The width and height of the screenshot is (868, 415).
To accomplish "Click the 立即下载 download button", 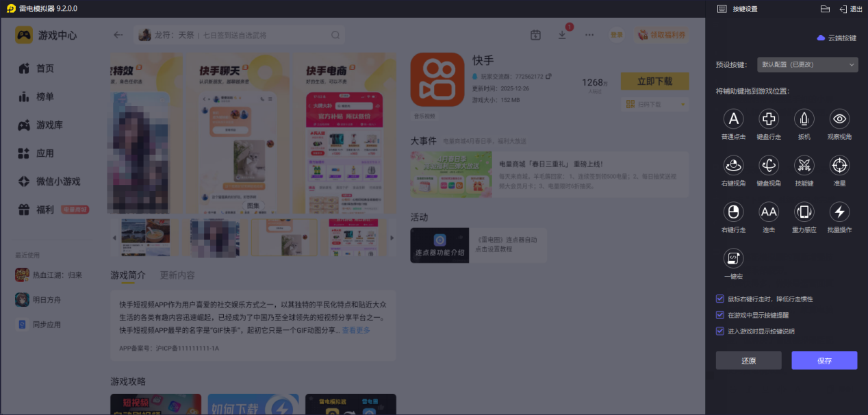I will click(x=654, y=81).
